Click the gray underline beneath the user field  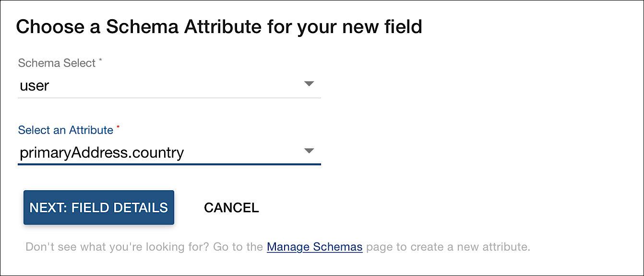(169, 98)
